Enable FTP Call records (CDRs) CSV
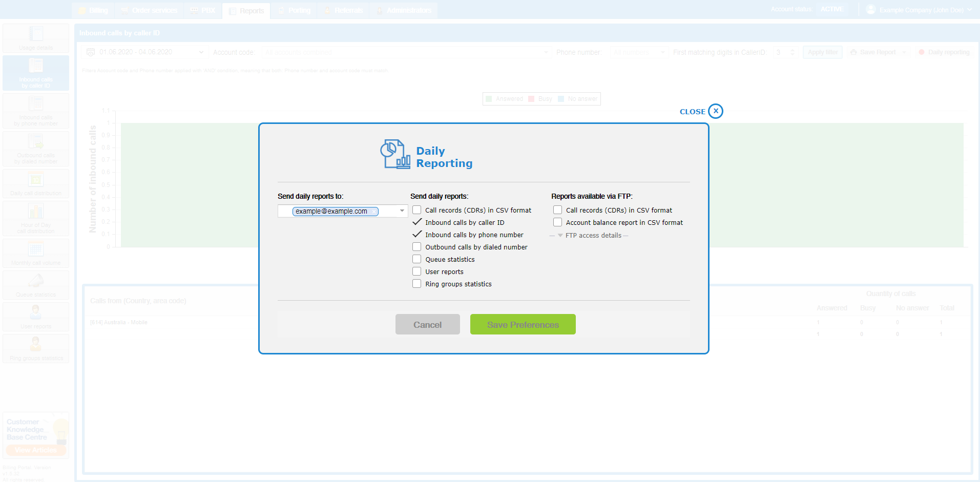 pyautogui.click(x=558, y=210)
